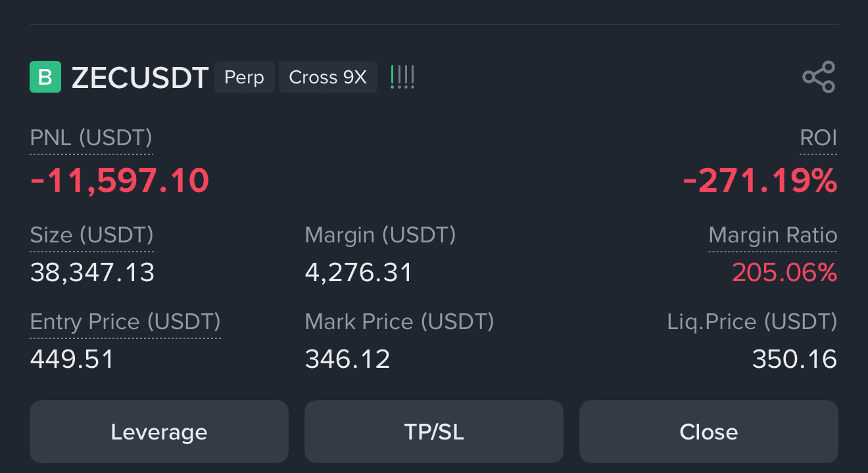
Task: Click the negative PNL amount
Action: click(x=119, y=181)
